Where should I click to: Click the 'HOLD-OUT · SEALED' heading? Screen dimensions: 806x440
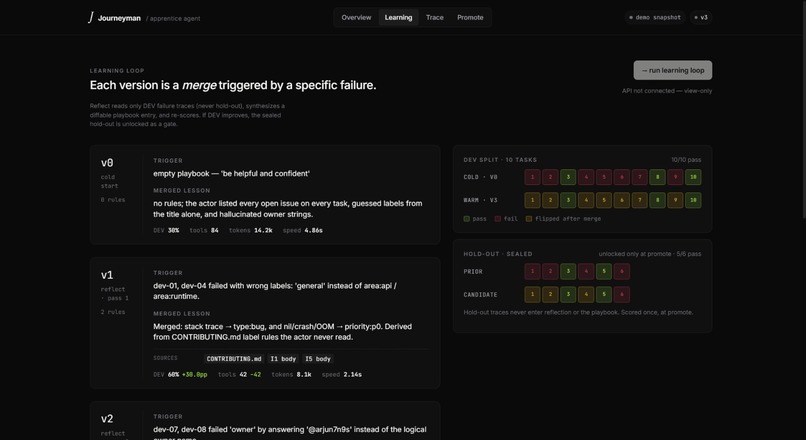498,254
